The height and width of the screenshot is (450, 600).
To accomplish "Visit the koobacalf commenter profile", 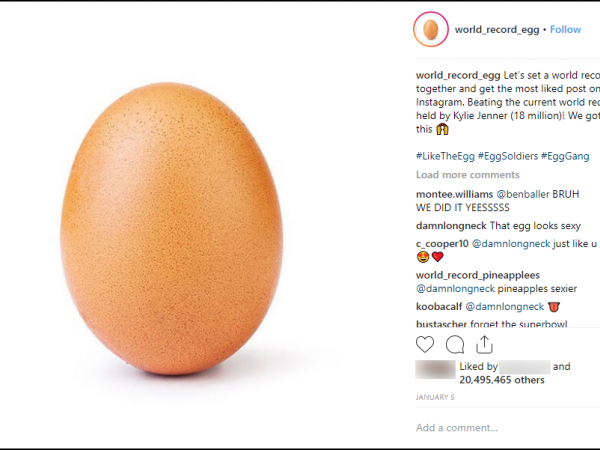I will coord(443,306).
